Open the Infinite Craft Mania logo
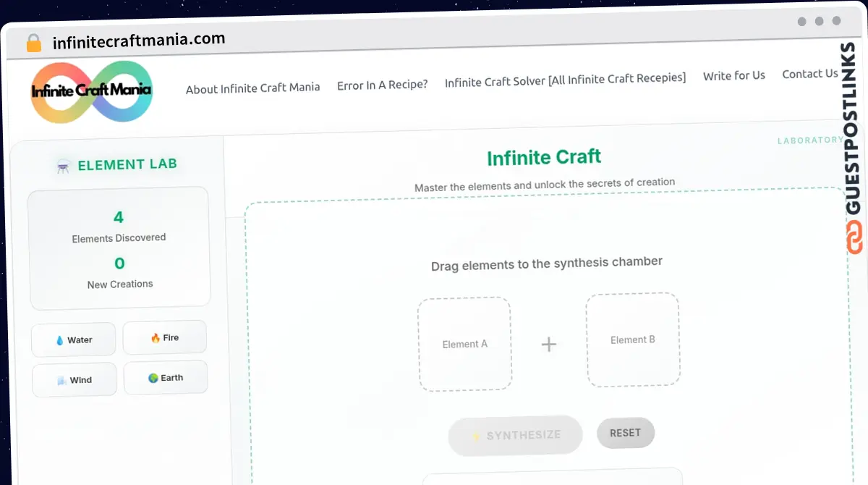The image size is (868, 485). (92, 91)
